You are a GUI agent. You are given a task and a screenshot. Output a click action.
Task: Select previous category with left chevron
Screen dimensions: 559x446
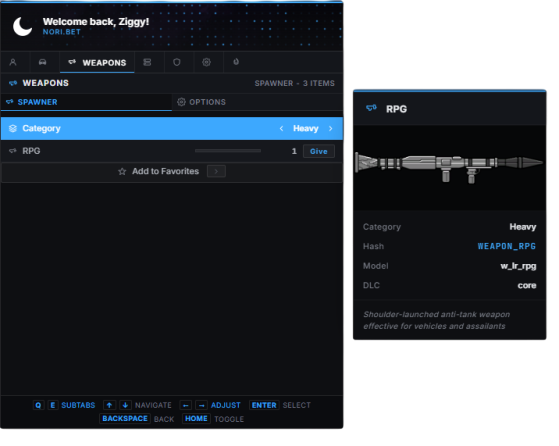281,128
